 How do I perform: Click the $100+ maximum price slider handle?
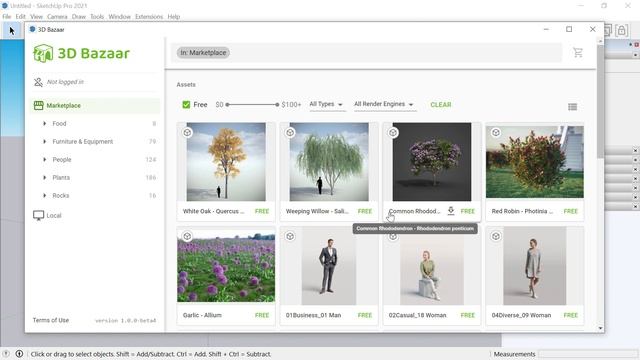[277, 104]
